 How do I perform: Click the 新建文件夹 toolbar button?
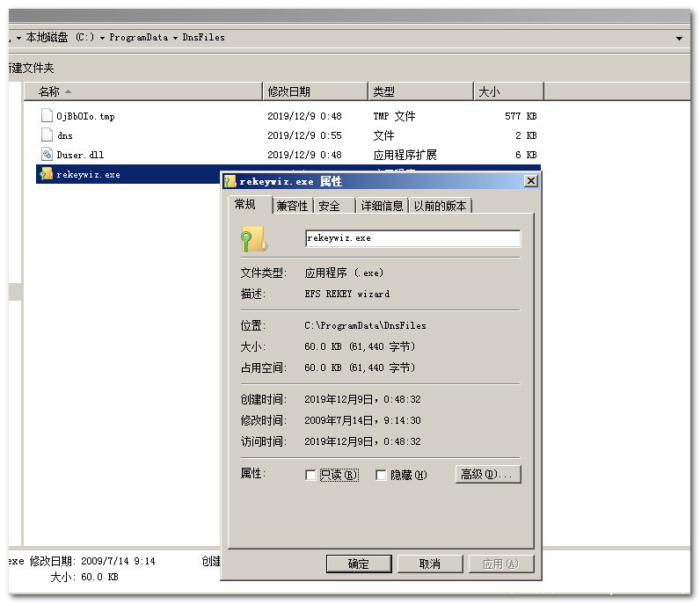click(x=32, y=68)
